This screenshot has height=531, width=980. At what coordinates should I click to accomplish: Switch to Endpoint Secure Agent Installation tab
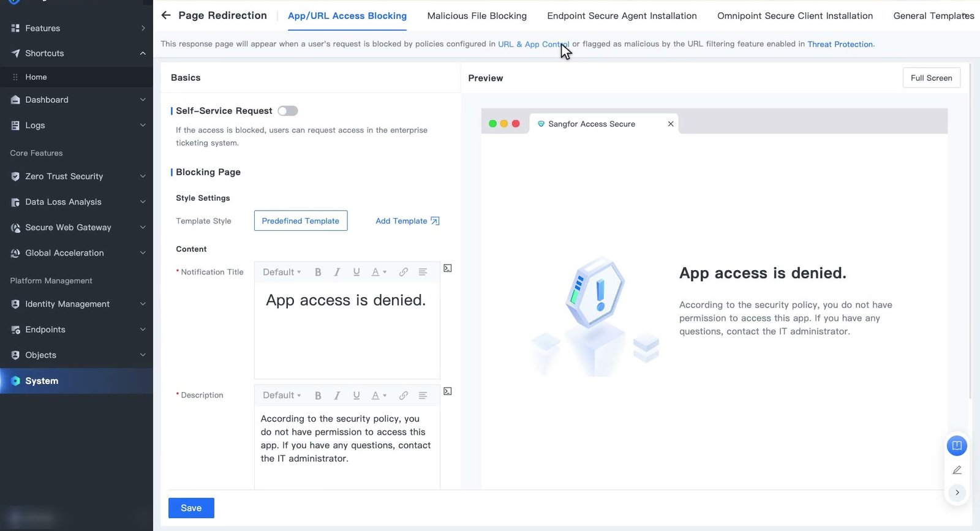622,16
